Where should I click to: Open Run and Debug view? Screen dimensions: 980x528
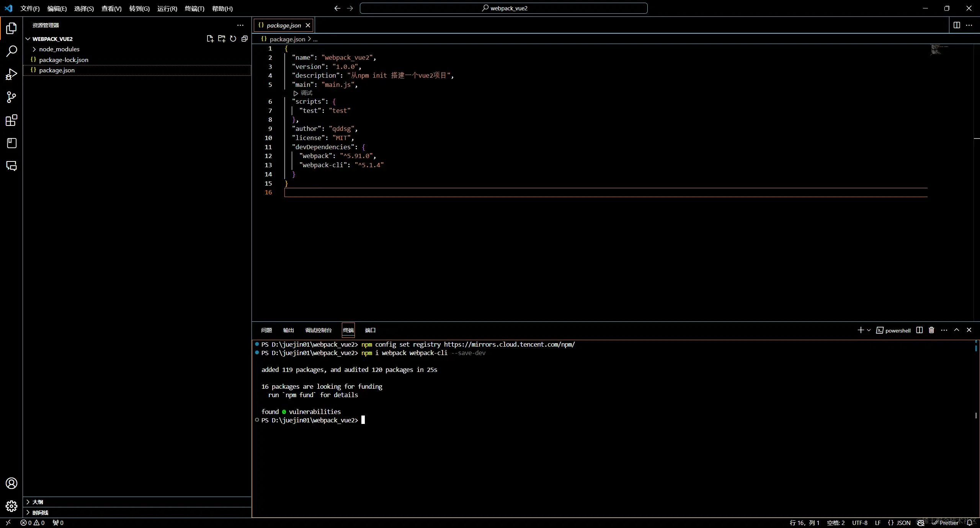point(11,74)
